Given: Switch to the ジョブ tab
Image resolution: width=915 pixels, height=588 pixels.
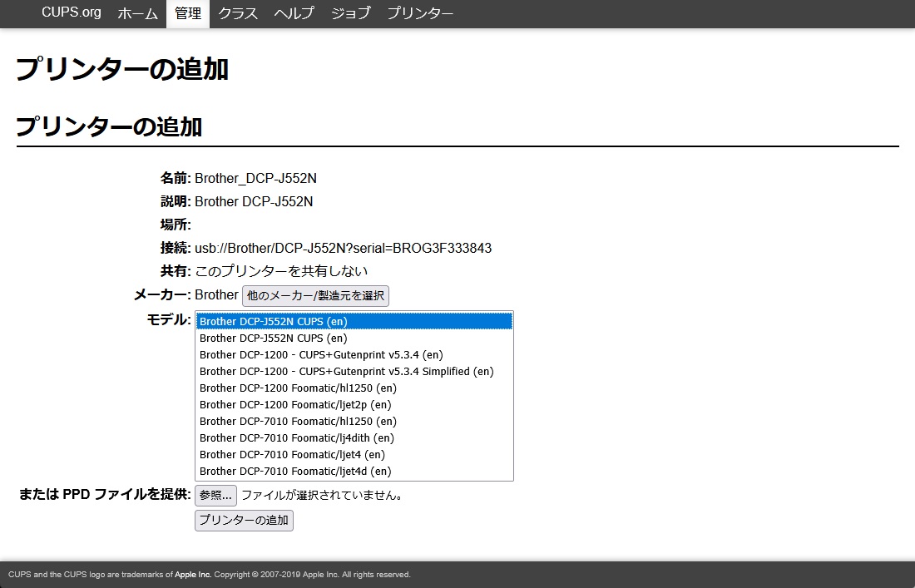Looking at the screenshot, I should (x=351, y=12).
